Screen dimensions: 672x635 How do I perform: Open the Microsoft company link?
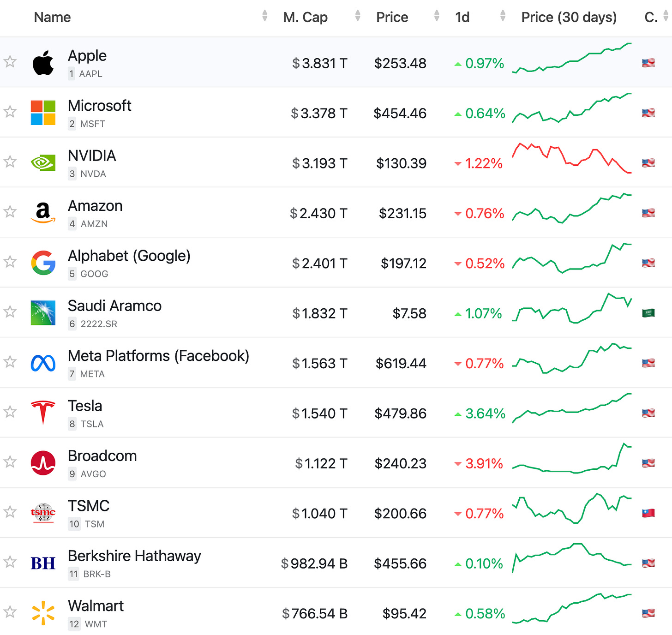100,106
